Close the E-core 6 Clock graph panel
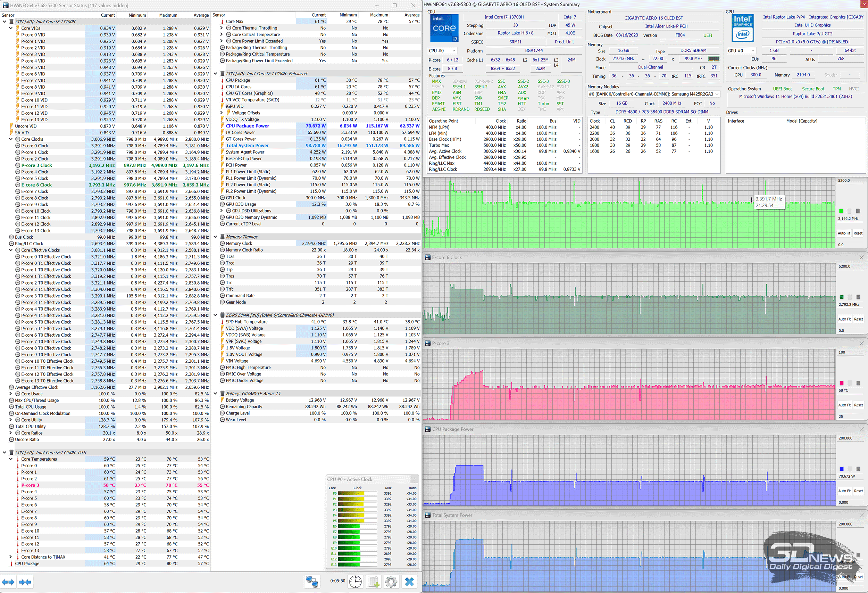The height and width of the screenshot is (593, 868). 861,257
